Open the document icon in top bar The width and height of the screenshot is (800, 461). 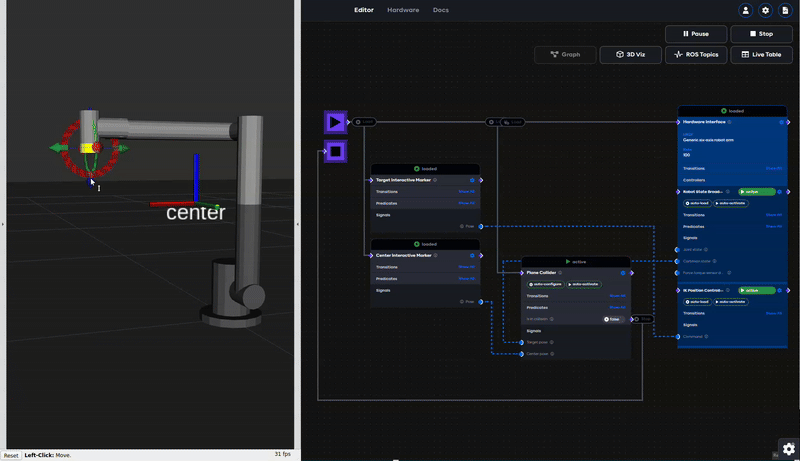785,10
